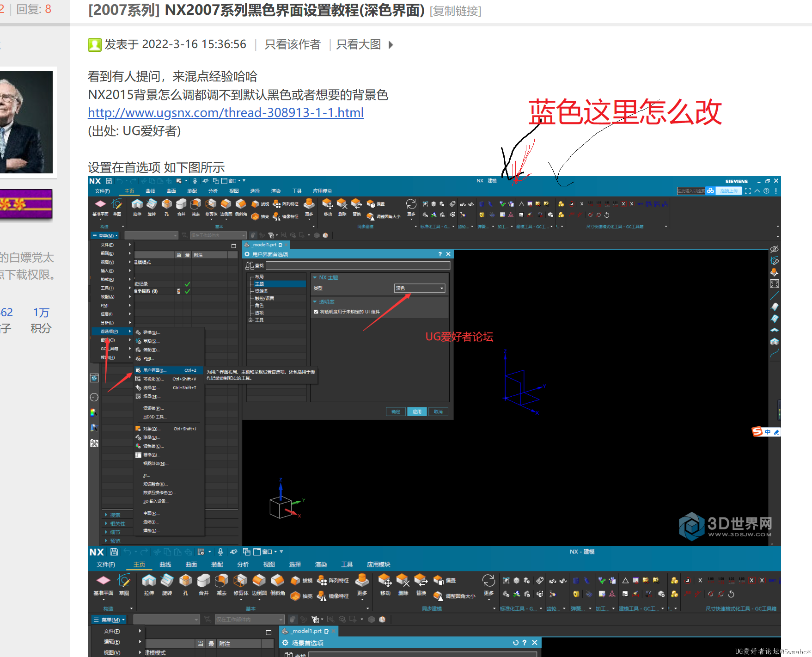Select 布局 in the preferences tree
The image size is (812, 657).
259,276
